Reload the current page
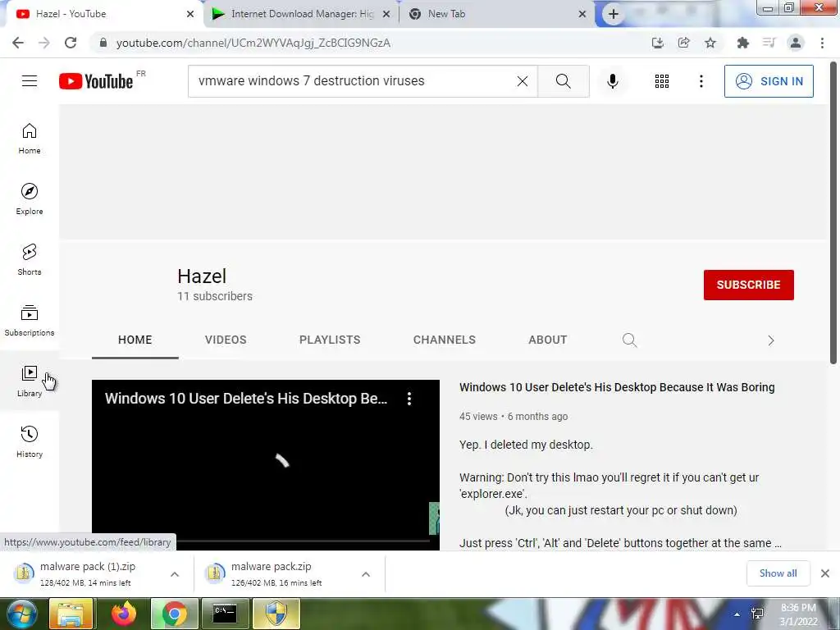Screen dimensions: 840x630 (71, 43)
